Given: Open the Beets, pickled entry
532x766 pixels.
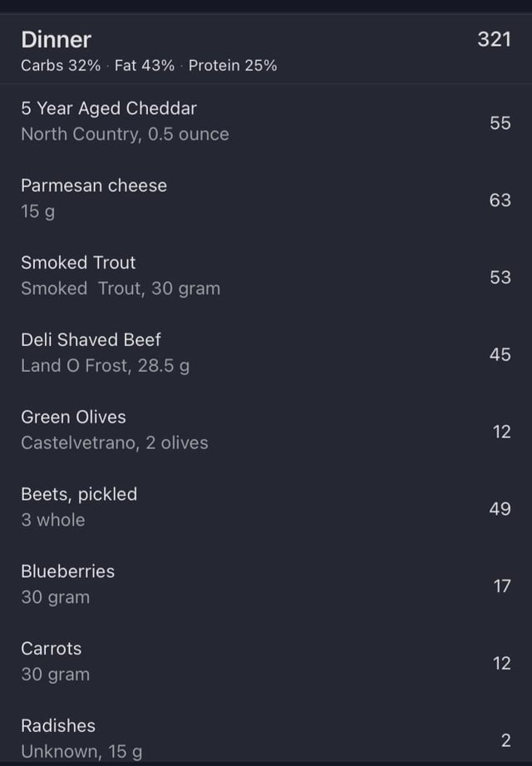Looking at the screenshot, I should click(266, 507).
